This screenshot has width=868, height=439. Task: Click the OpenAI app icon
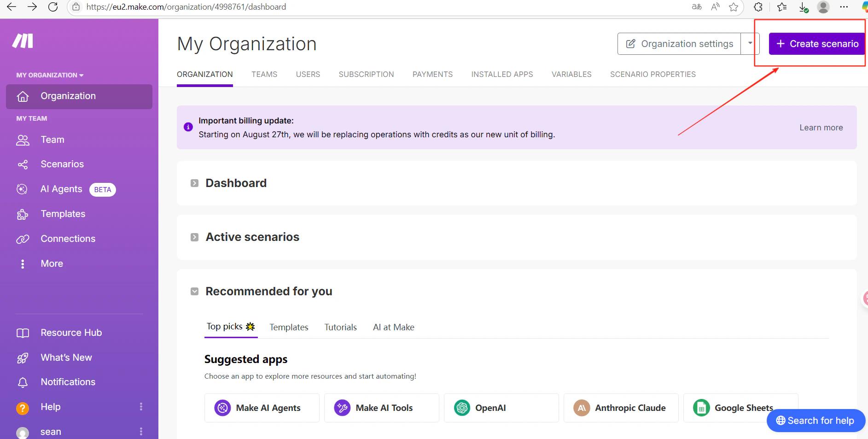(462, 408)
